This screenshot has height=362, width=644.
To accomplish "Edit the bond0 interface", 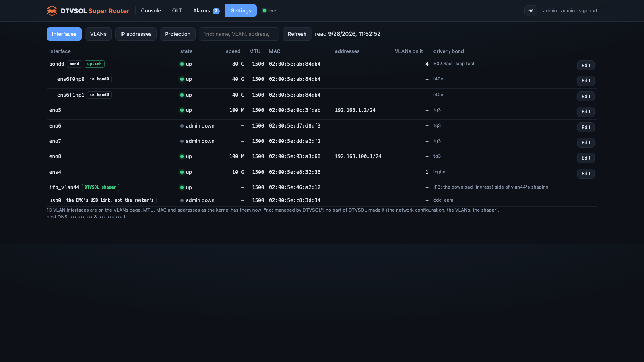I will (x=586, y=66).
